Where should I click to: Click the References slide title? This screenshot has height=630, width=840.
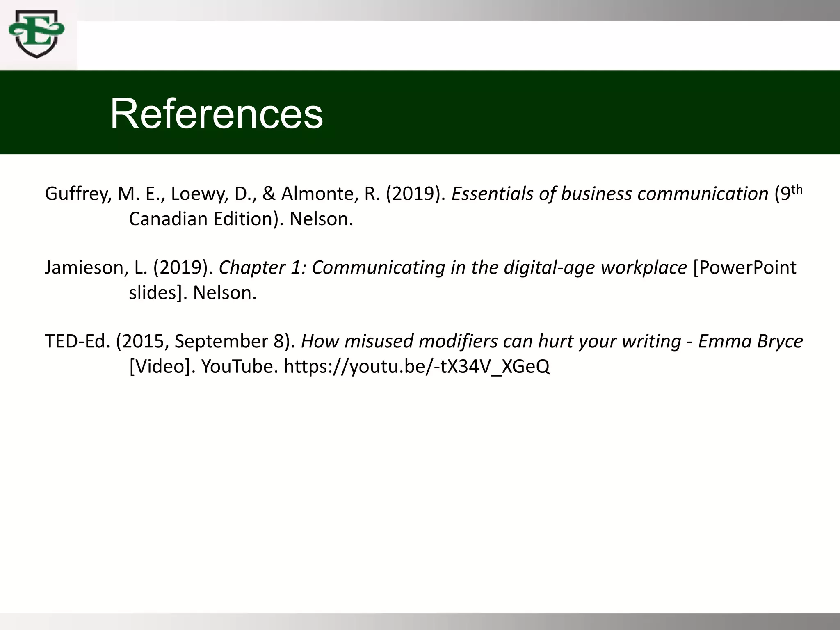217,114
